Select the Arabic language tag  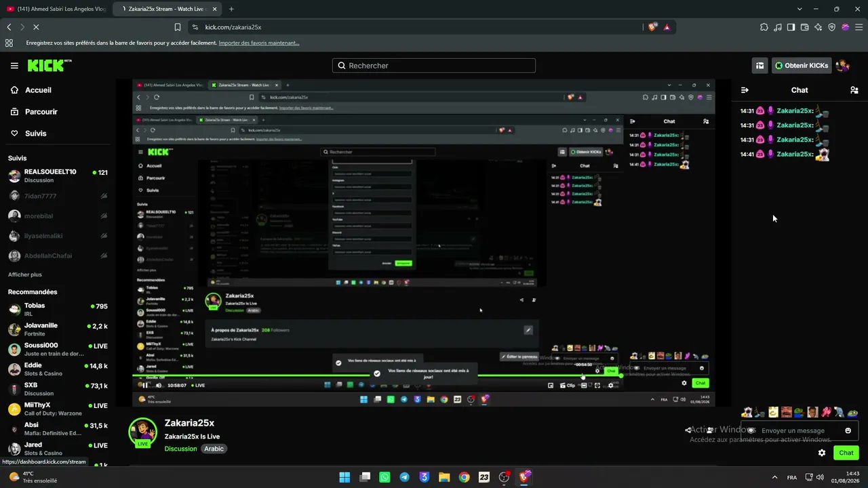point(214,449)
